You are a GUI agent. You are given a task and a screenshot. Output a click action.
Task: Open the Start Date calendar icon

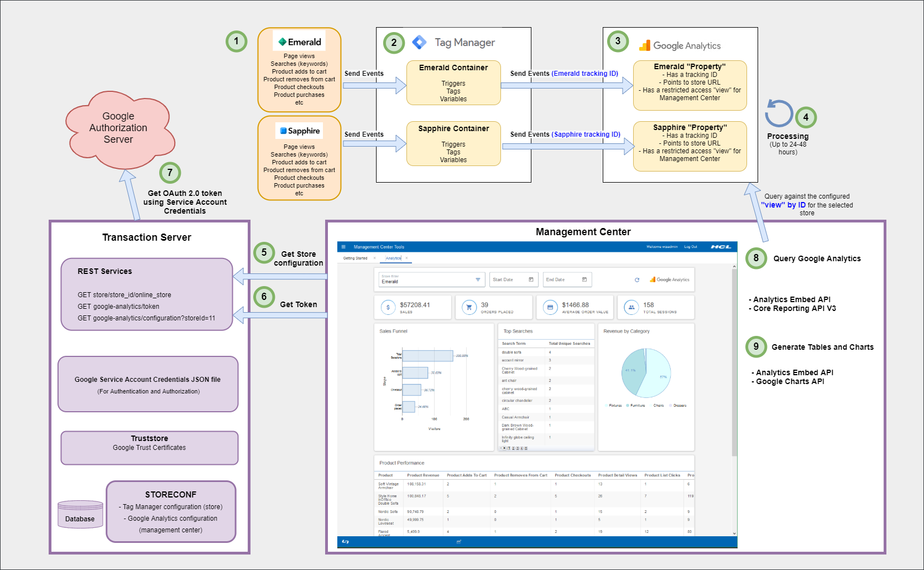tap(531, 279)
